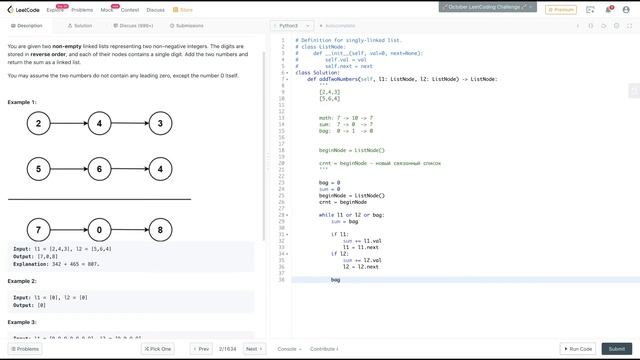Submit the solution with Submit button

(617, 349)
